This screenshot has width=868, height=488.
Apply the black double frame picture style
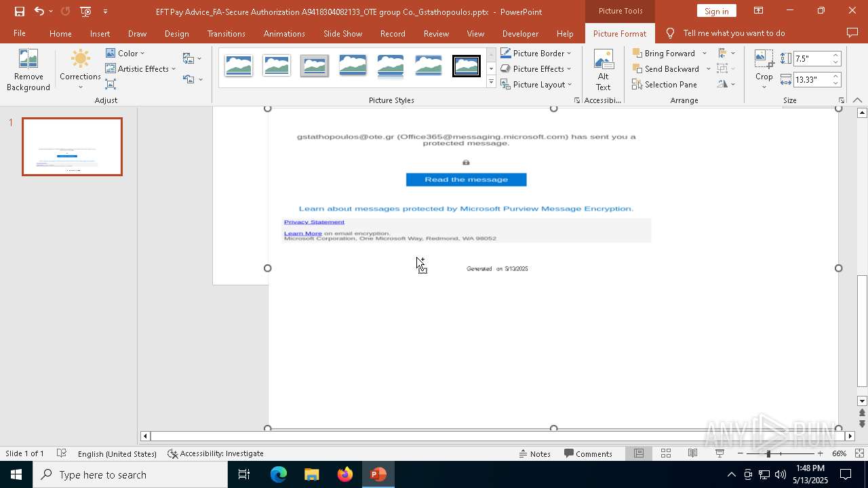467,66
